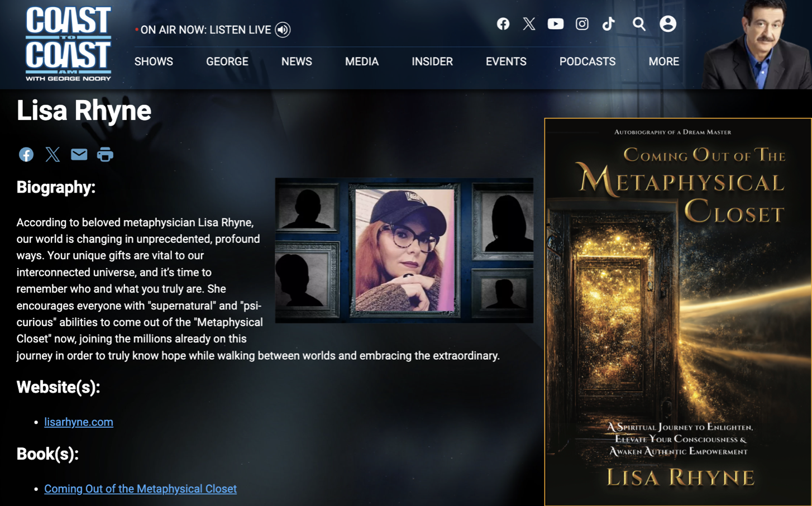Viewport: 812px width, 506px height.
Task: Share Lisa Rhyne page on Facebook
Action: tap(26, 155)
